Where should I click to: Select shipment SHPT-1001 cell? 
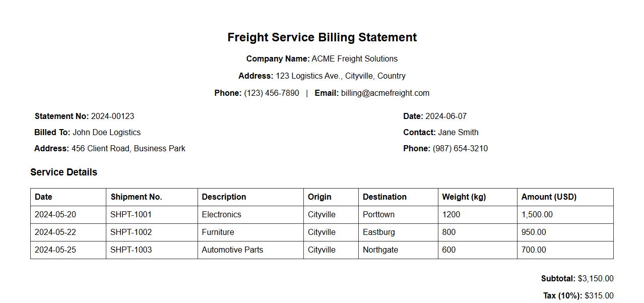(131, 215)
